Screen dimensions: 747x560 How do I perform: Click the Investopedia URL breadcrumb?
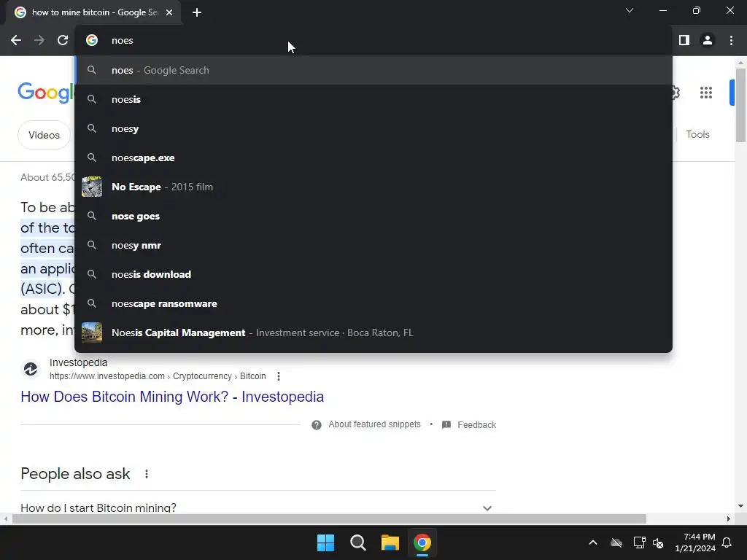(158, 376)
